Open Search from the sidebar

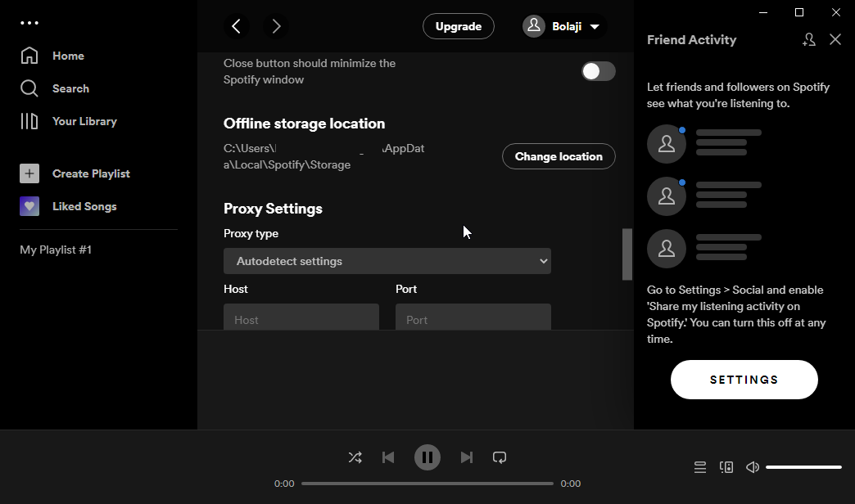[55, 88]
